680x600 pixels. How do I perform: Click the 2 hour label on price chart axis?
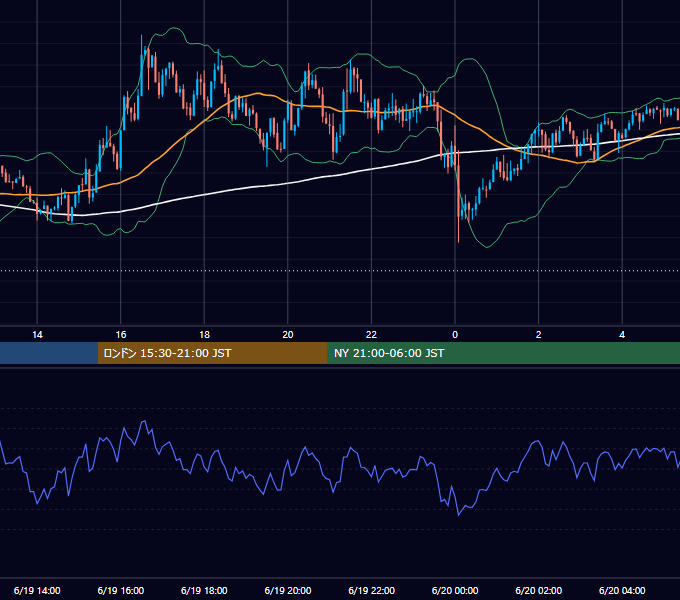click(x=539, y=335)
